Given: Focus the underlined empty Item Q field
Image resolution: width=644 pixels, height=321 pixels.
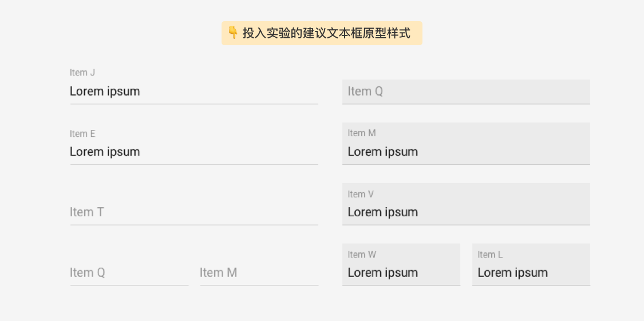Looking at the screenshot, I should 129,273.
